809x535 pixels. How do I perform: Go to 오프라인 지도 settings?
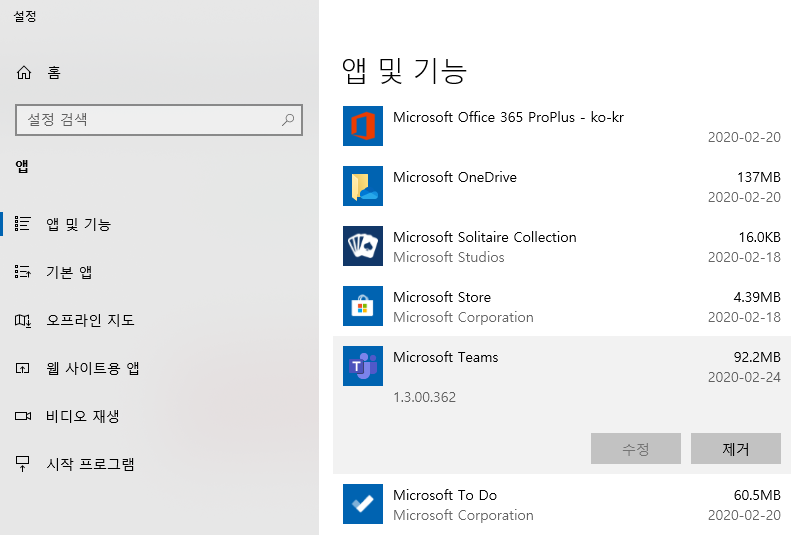click(90, 320)
